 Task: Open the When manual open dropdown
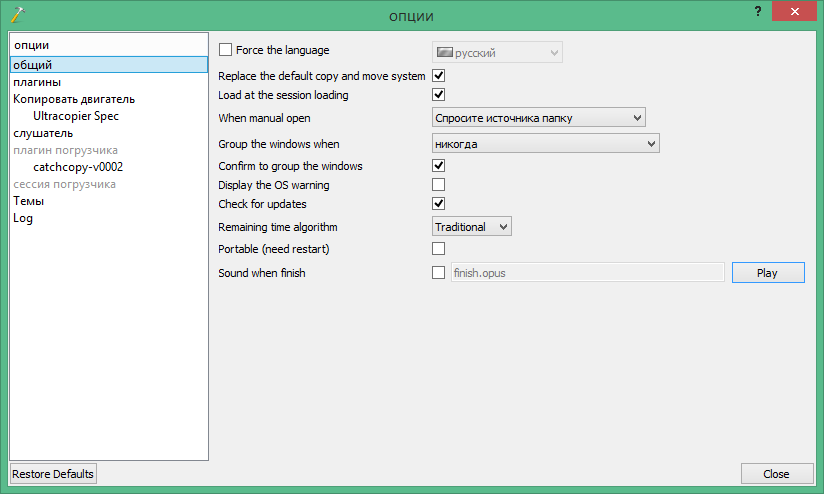pyautogui.click(x=538, y=118)
